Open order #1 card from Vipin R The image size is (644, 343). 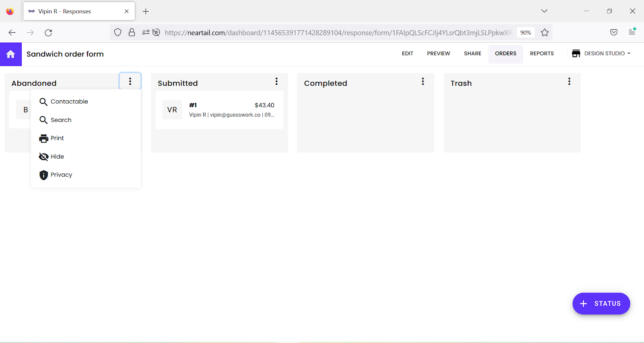coord(219,110)
